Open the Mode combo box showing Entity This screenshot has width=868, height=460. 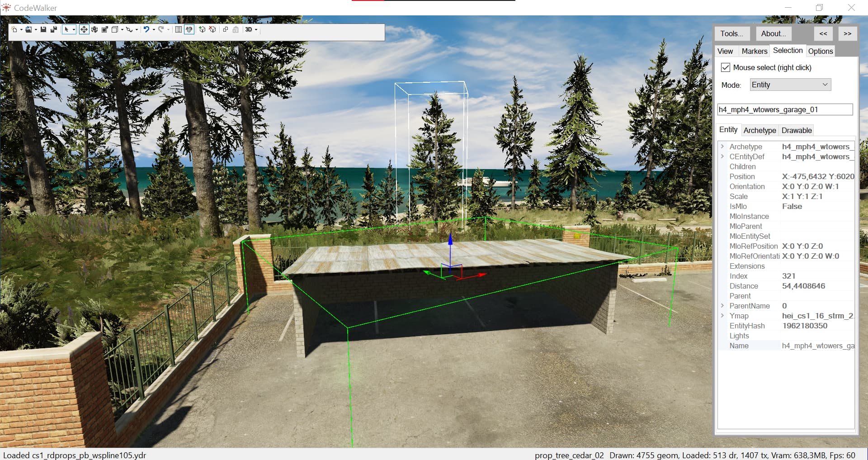coord(790,85)
